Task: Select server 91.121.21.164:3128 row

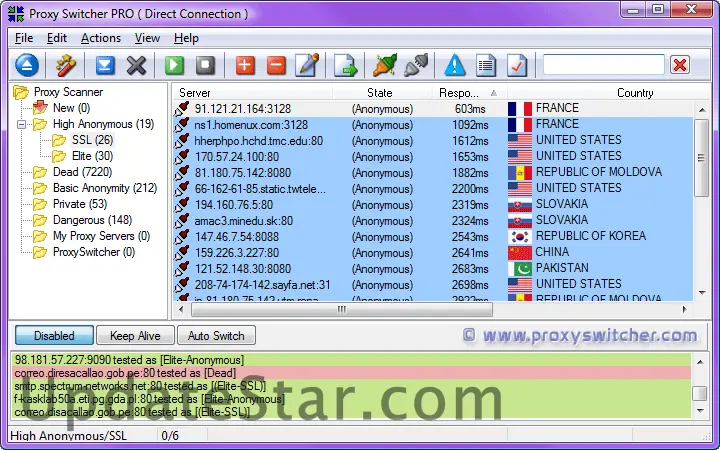Action: (433, 109)
